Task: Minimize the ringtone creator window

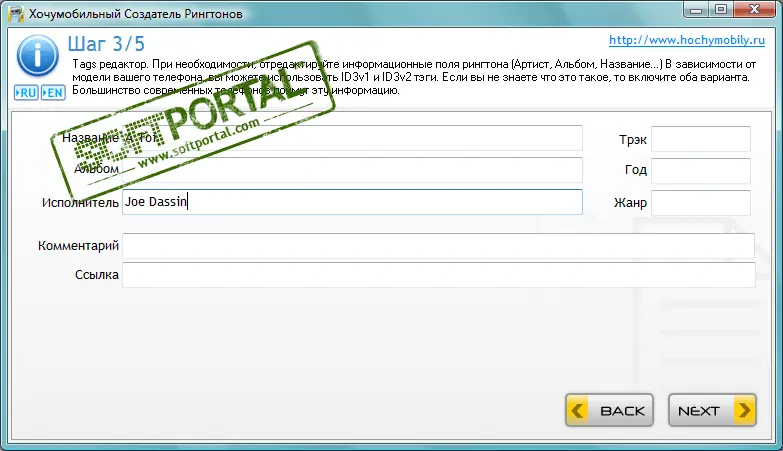Action: coord(696,9)
